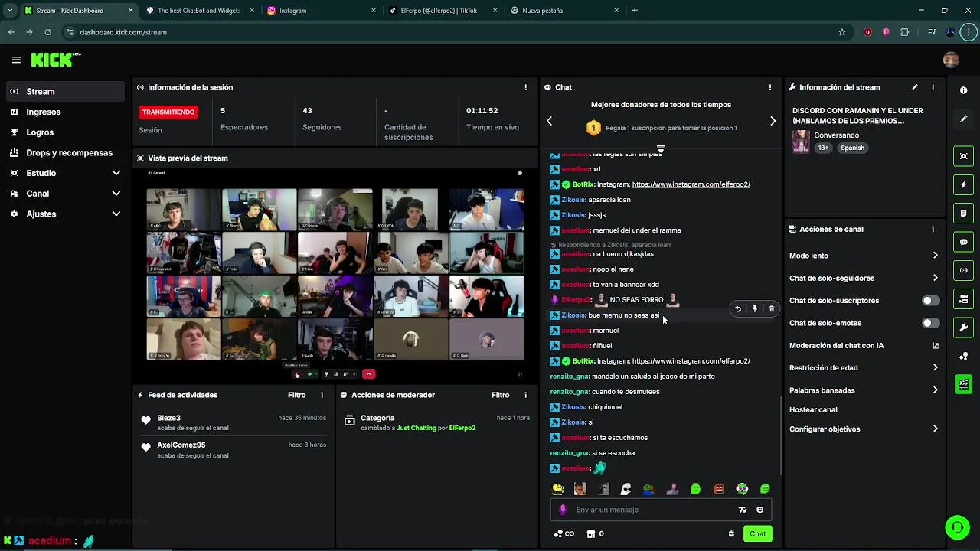Screen dimensions: 980x551
Task: Open Acciones de moderador three-dot menu
Action: [525, 395]
